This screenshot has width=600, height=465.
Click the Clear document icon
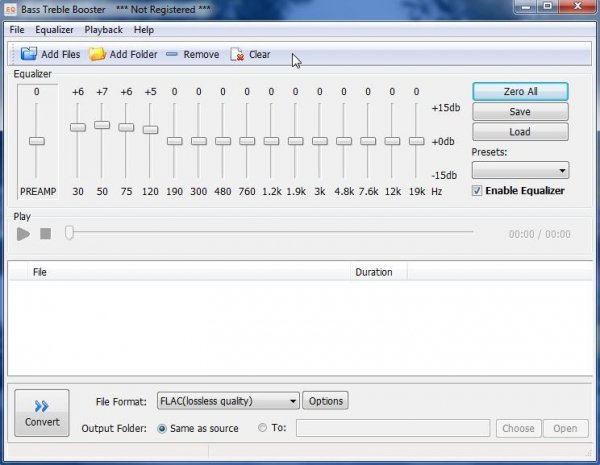237,54
